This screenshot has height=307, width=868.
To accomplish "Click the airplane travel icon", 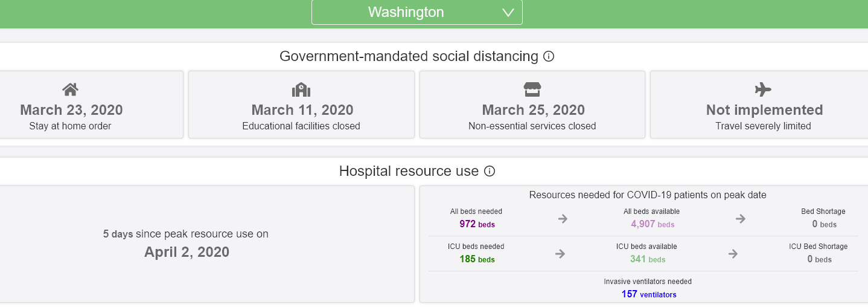I will pyautogui.click(x=763, y=89).
